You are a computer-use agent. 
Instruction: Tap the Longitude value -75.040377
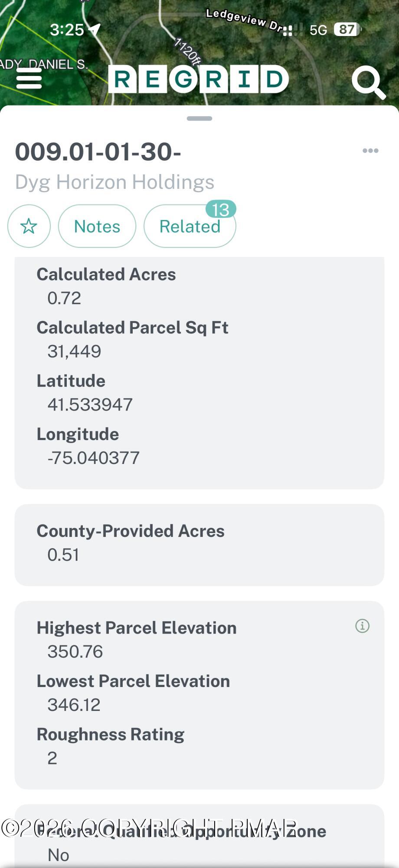tap(93, 458)
